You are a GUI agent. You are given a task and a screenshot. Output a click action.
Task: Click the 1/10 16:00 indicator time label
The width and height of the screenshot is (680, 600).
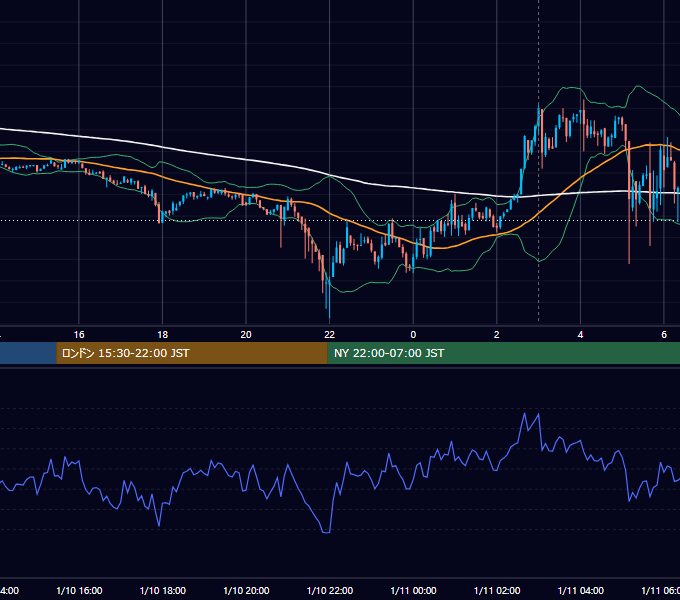point(79,590)
